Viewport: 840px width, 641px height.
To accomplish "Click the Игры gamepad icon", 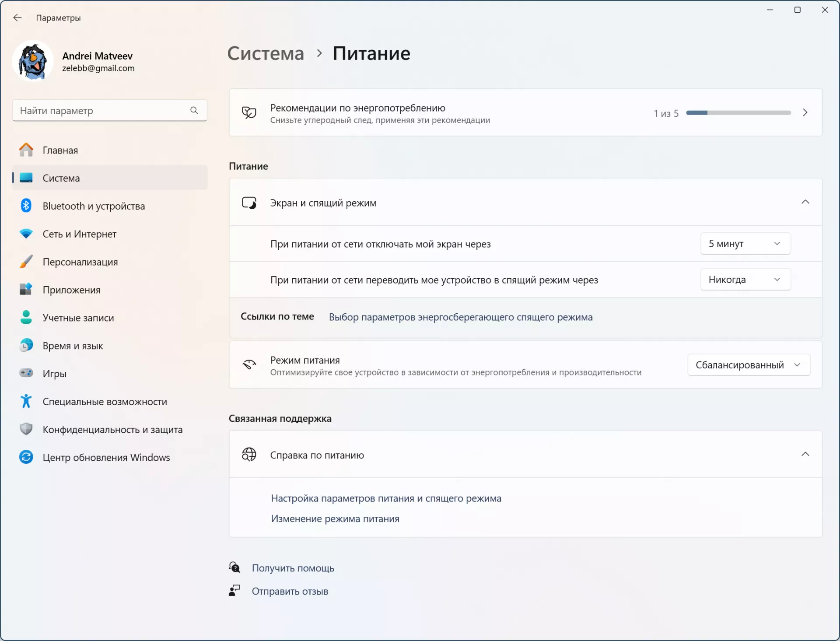I will 26,373.
